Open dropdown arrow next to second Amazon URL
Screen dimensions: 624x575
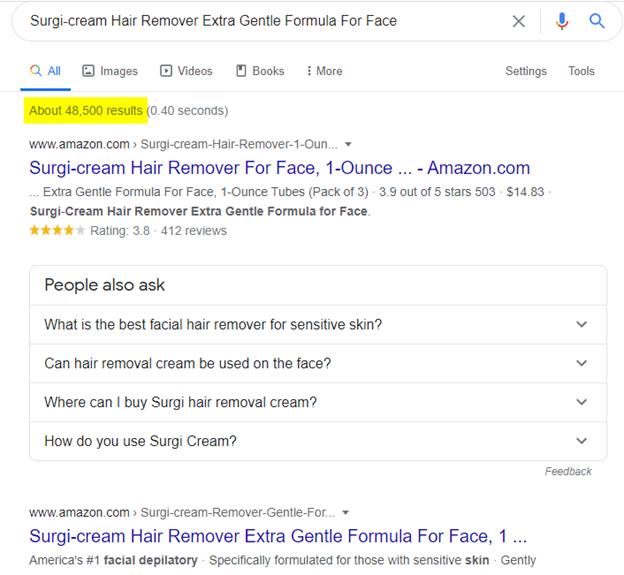click(x=345, y=513)
